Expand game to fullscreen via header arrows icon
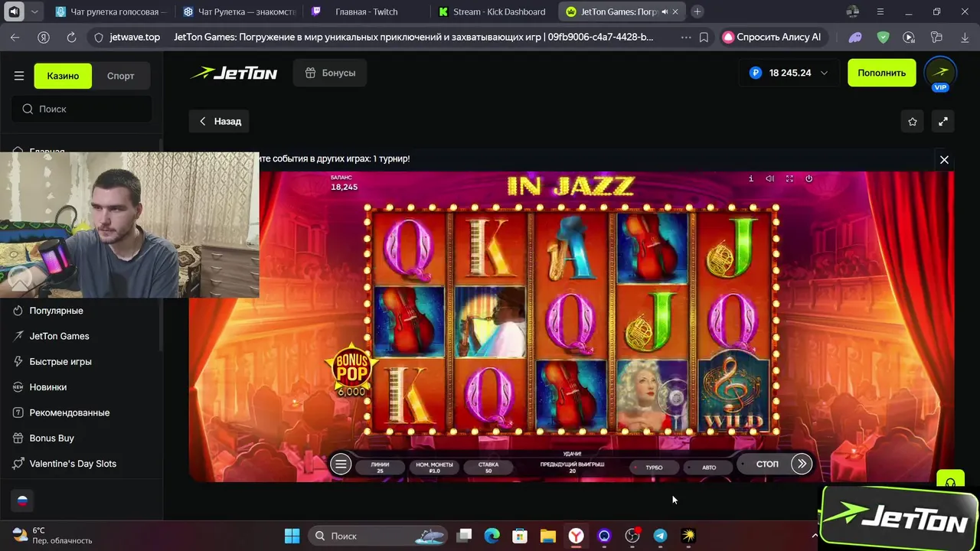980x551 pixels. 943,122
